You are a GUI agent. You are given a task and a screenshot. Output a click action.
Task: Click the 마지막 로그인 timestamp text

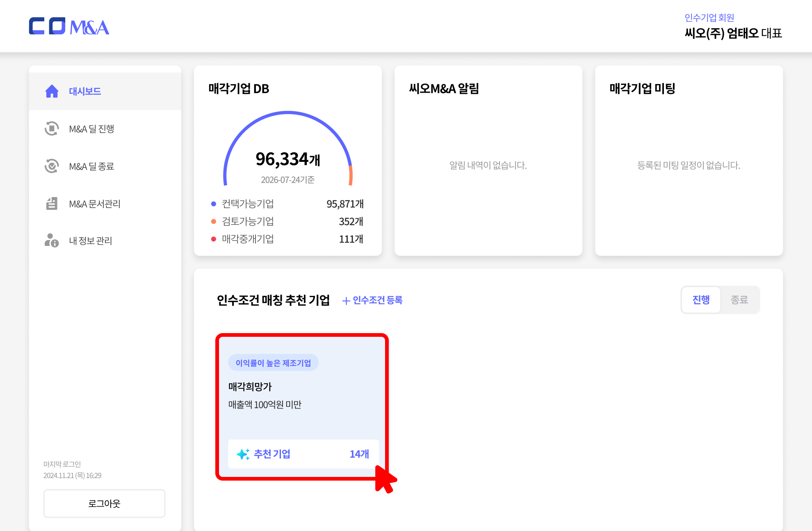(73, 475)
